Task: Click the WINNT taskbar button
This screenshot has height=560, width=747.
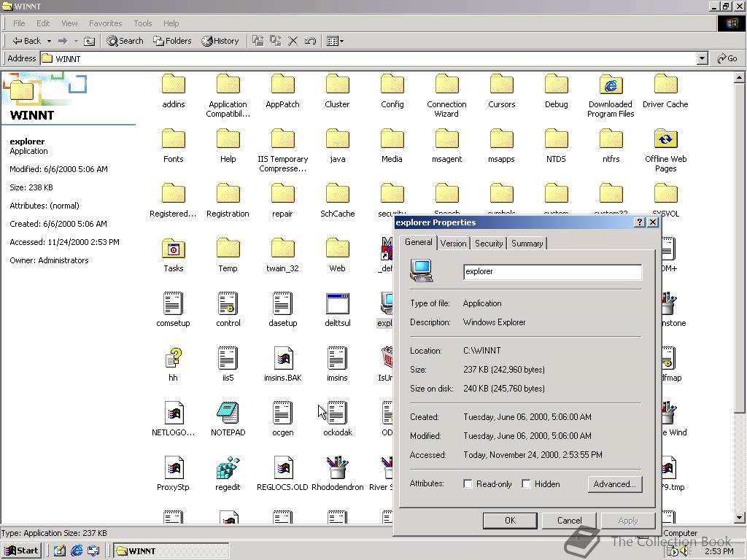Action: (171, 551)
